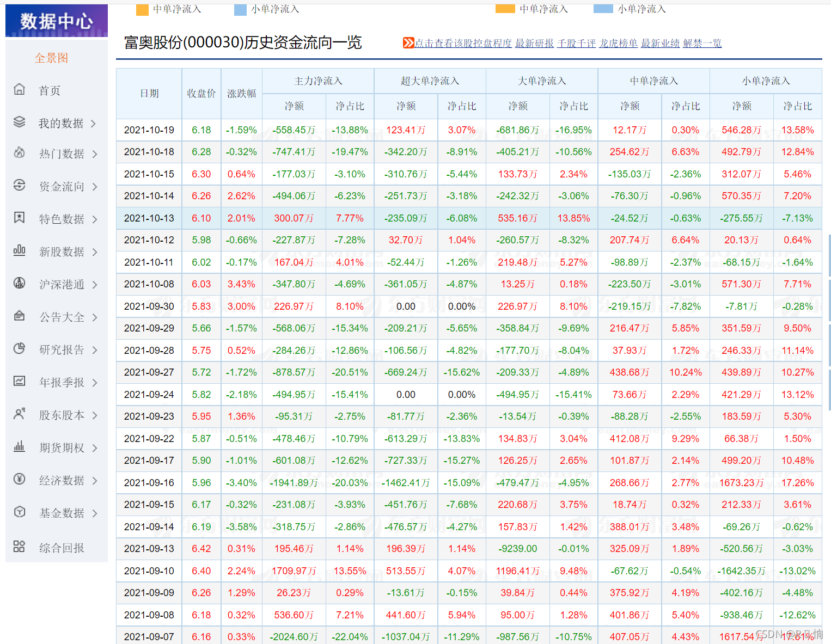This screenshot has height=644, width=831.
Task: Expand the 新股数据 chevron
Action: [95, 252]
